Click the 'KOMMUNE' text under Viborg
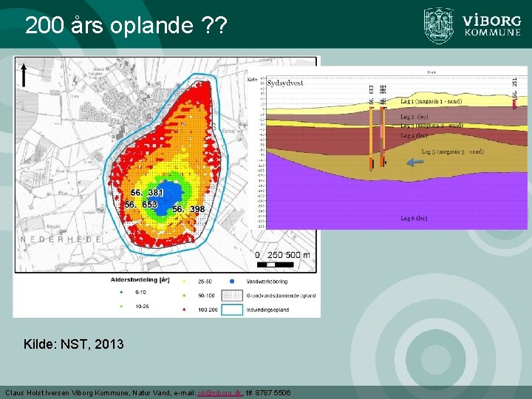 point(493,33)
